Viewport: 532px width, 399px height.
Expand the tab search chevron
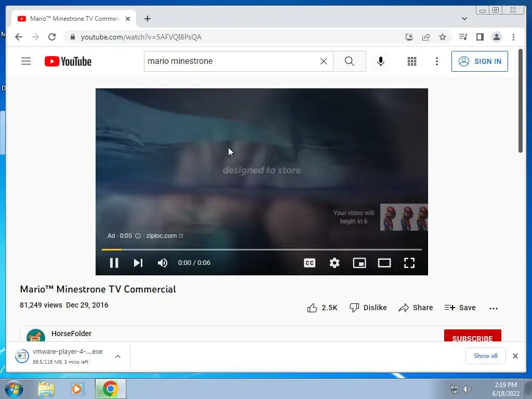pos(464,19)
